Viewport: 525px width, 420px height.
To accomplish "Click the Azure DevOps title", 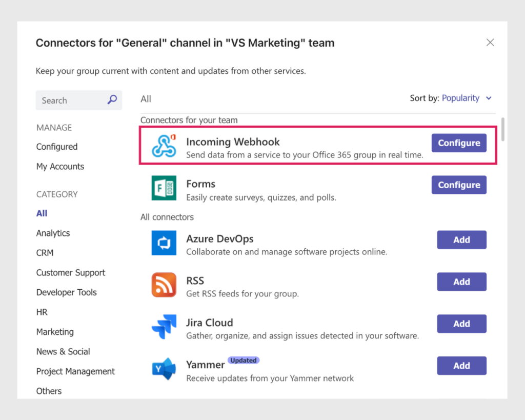I will 219,239.
